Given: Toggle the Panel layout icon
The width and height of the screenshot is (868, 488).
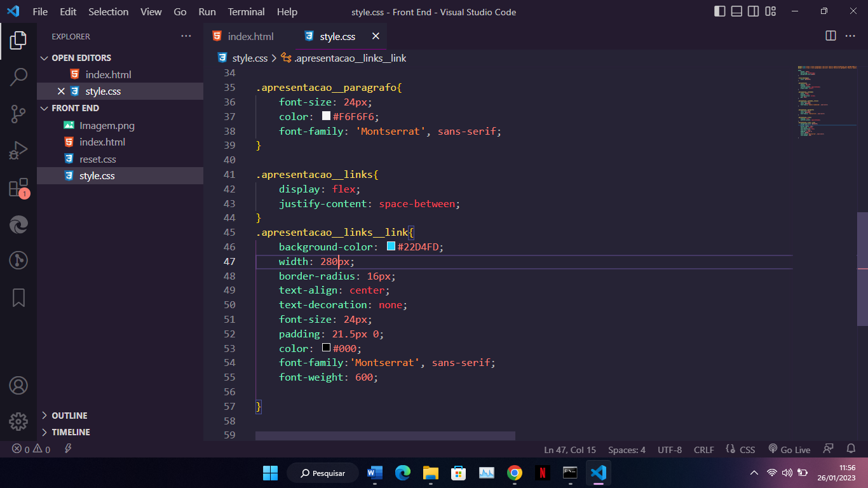Looking at the screenshot, I should [736, 11].
